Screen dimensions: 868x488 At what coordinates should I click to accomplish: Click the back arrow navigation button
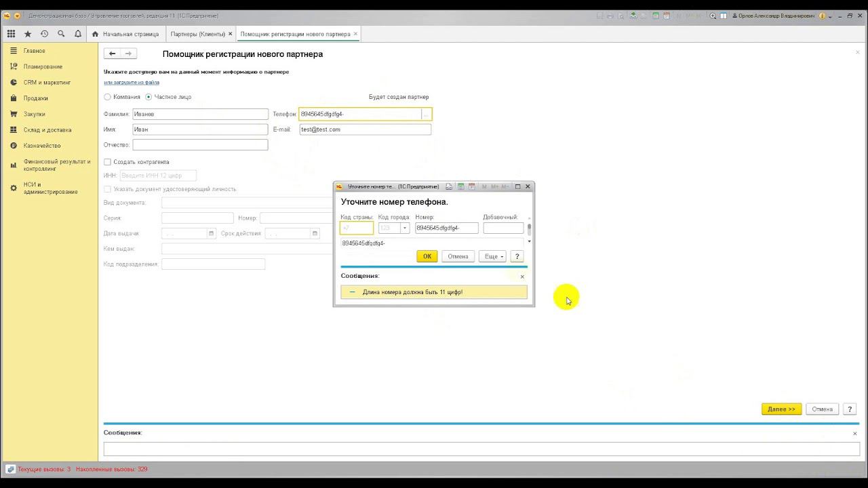(x=113, y=54)
